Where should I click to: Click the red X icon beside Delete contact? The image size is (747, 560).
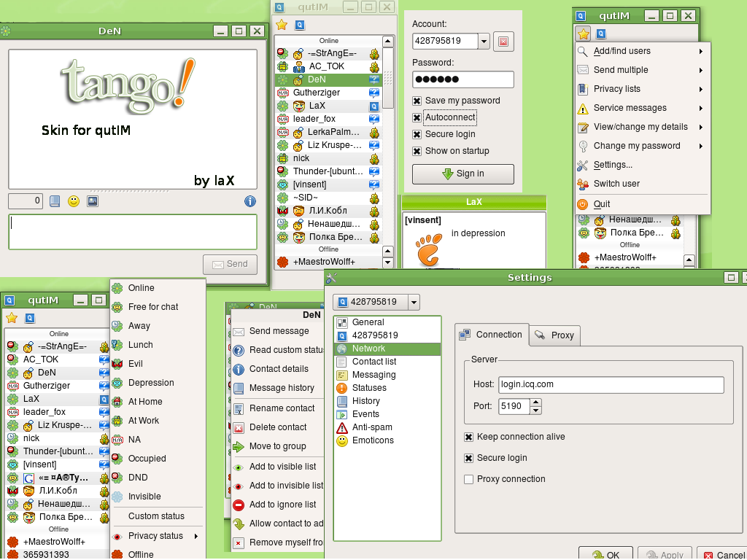239,427
